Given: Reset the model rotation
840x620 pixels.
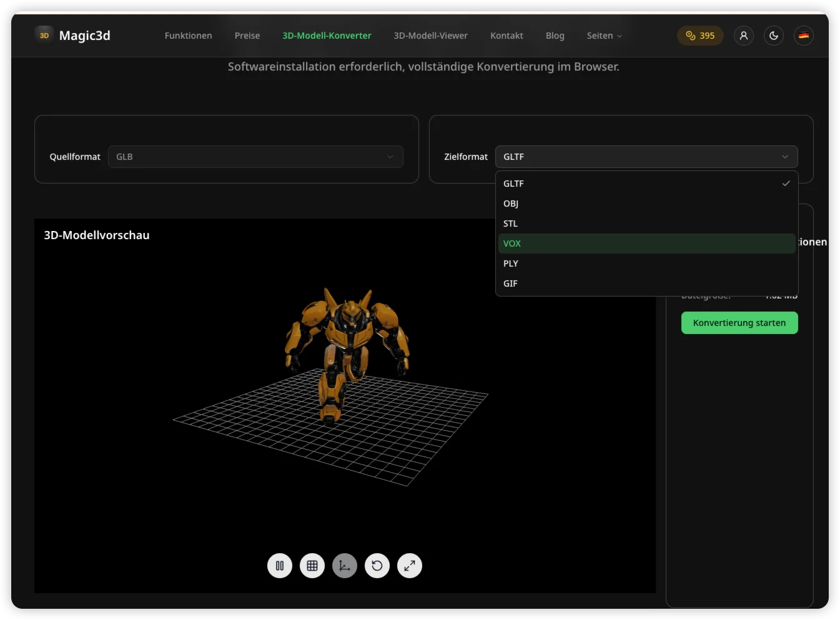Looking at the screenshot, I should coord(377,566).
